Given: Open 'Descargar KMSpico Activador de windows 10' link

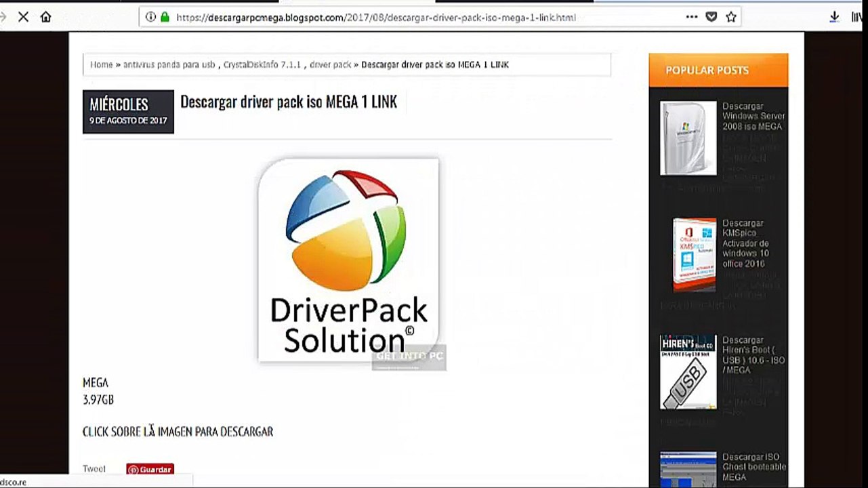Looking at the screenshot, I should (x=746, y=243).
